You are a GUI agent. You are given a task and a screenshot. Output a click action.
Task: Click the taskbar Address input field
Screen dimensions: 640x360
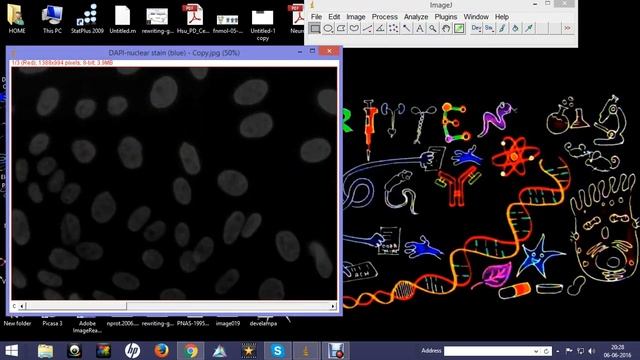pos(488,351)
